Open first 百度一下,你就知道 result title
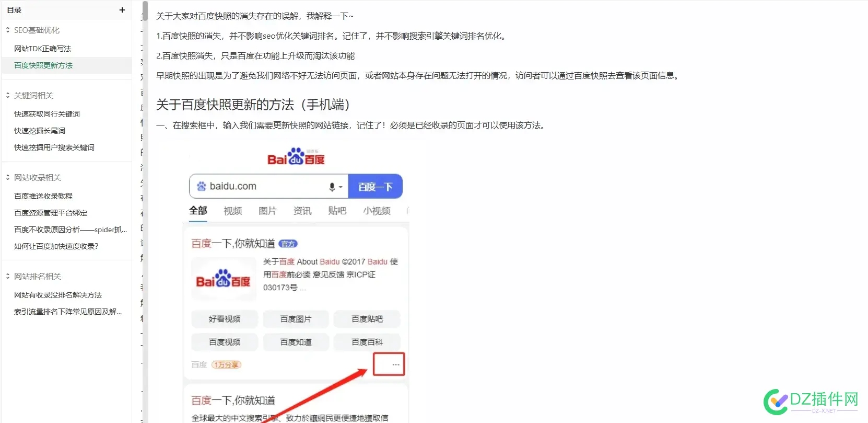 click(233, 244)
